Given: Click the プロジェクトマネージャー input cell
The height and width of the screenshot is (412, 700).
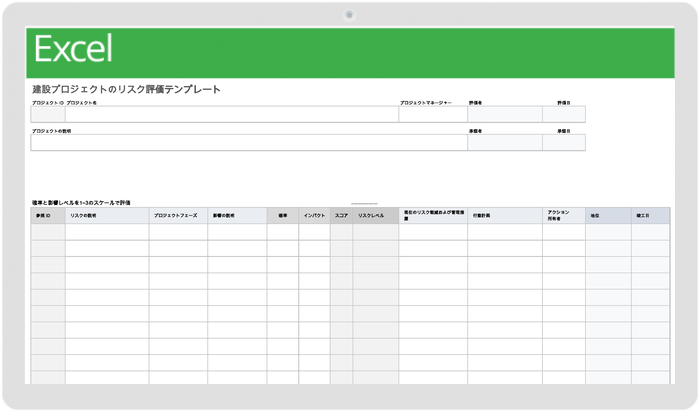Looking at the screenshot, I should click(x=433, y=114).
